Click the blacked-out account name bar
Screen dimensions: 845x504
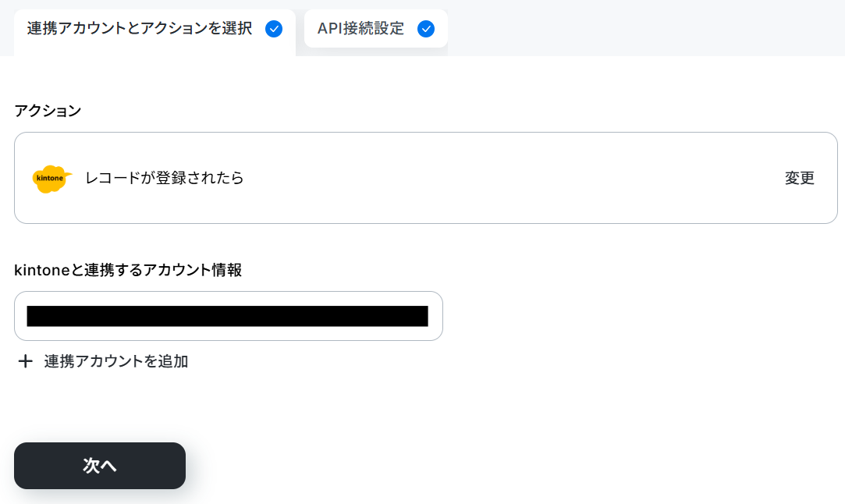tap(227, 316)
